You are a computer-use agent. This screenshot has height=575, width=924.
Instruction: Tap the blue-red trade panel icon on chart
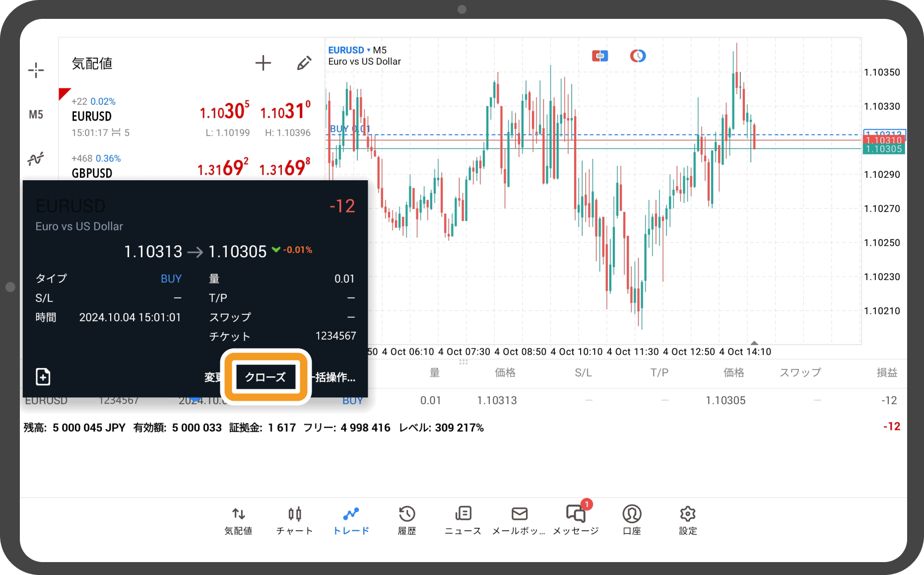[600, 56]
